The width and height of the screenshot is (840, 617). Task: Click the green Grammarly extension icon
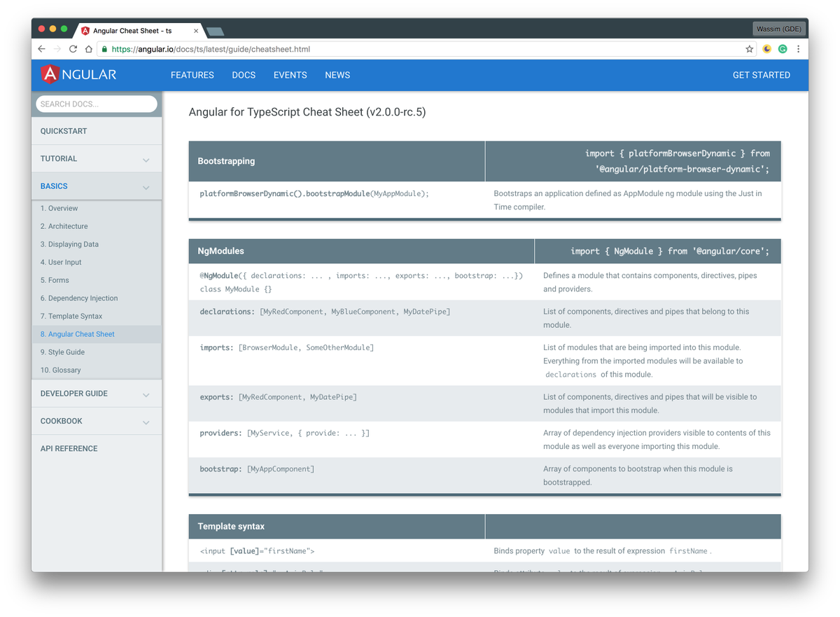click(x=783, y=49)
